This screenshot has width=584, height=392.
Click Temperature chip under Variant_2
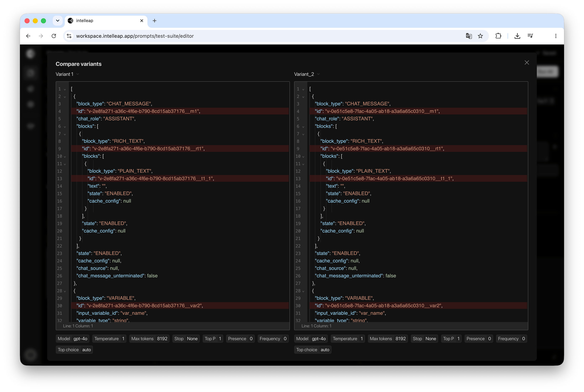click(x=348, y=338)
